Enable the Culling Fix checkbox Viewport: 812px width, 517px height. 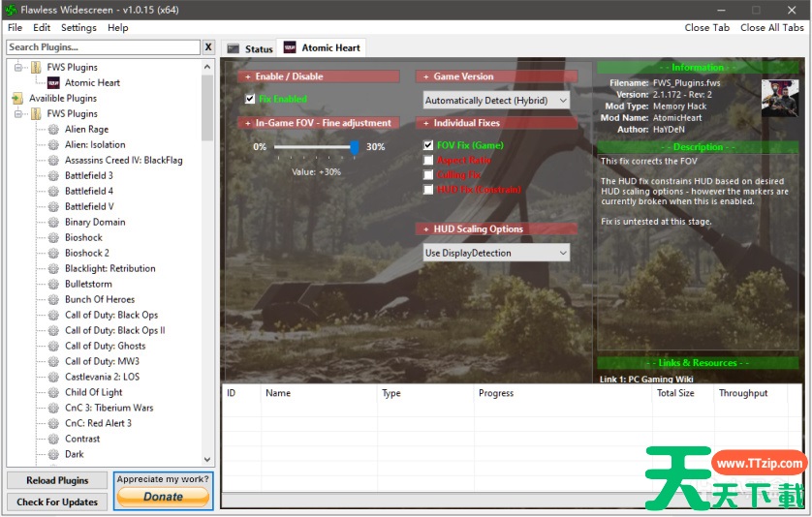point(428,175)
